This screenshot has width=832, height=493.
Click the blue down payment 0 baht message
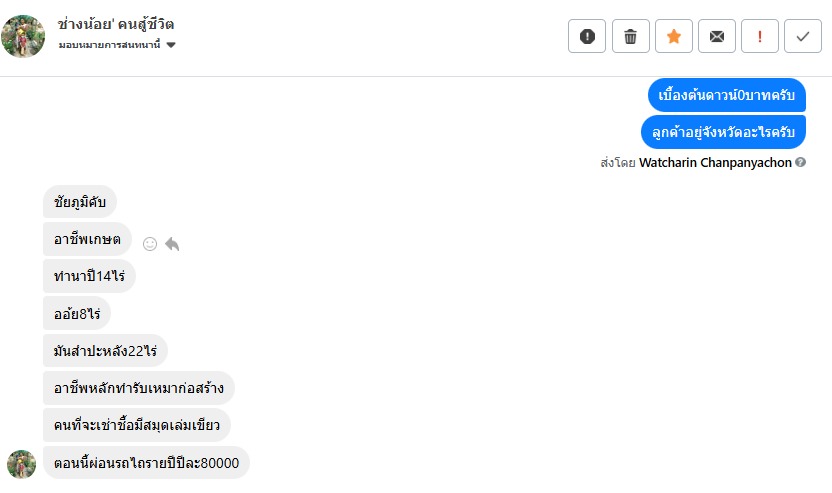click(726, 96)
